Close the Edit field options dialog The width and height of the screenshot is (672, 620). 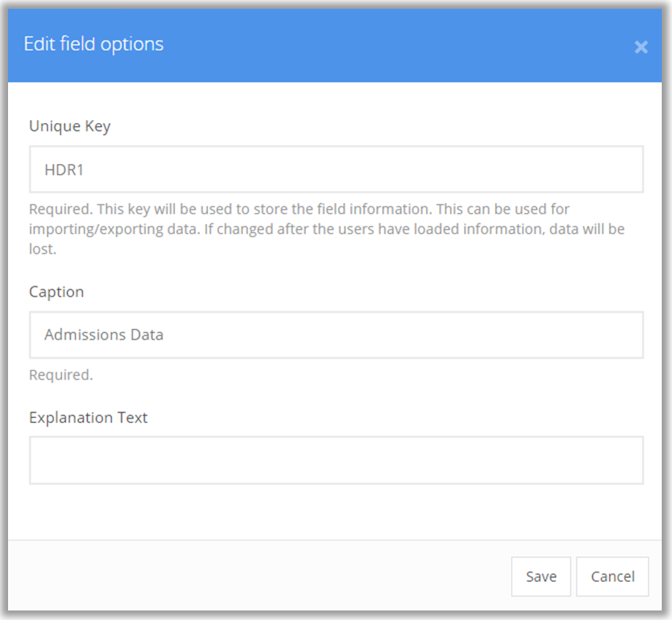tap(641, 48)
